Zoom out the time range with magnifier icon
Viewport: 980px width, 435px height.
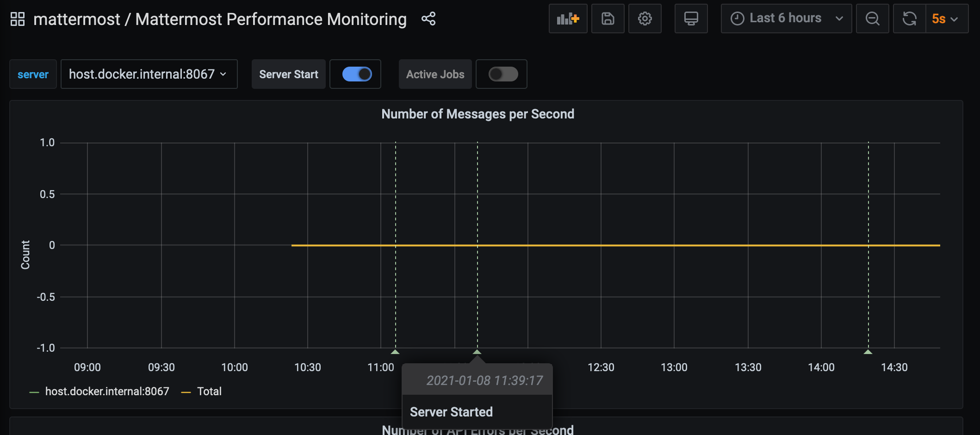(x=872, y=19)
